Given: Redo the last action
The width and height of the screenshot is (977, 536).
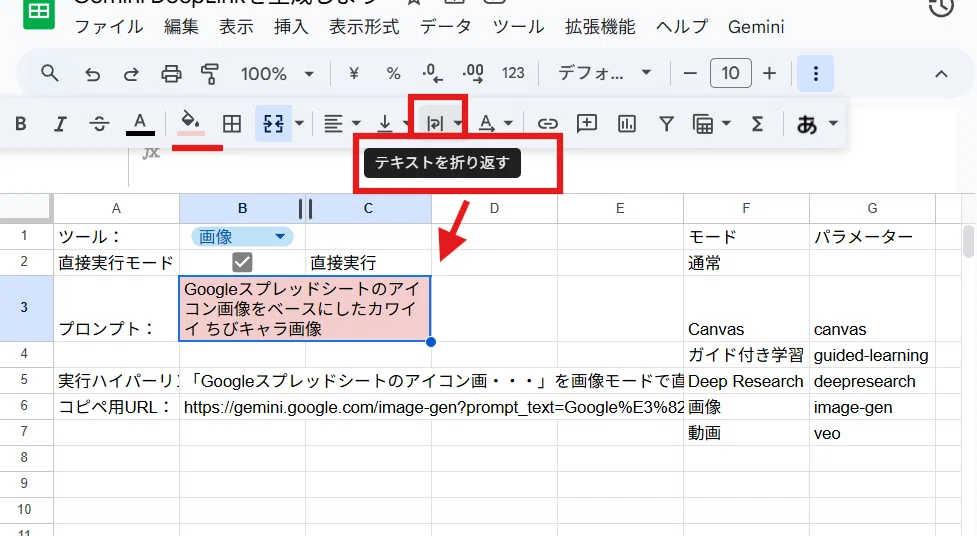Looking at the screenshot, I should pos(131,74).
